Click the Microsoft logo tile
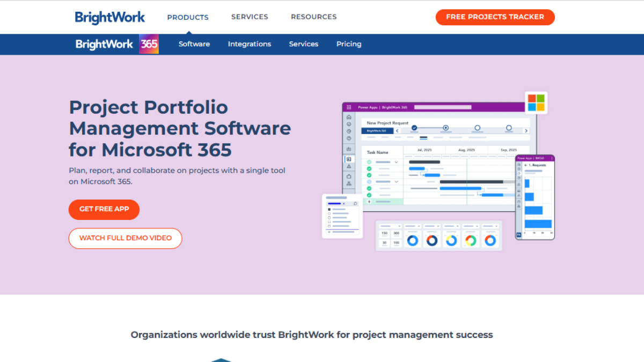Viewport: 644px width, 362px height. point(535,103)
